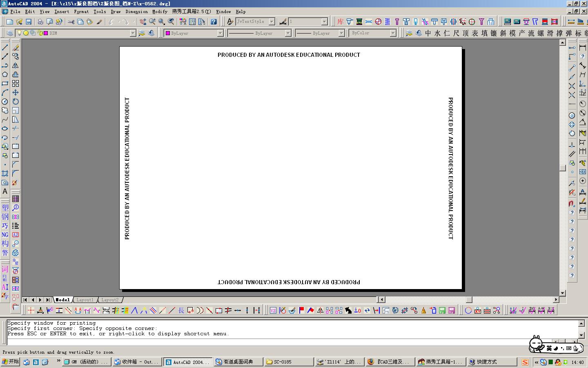588x368 pixels.
Task: Open the 燕秀工具箱2.5(Y) menu
Action: point(192,11)
